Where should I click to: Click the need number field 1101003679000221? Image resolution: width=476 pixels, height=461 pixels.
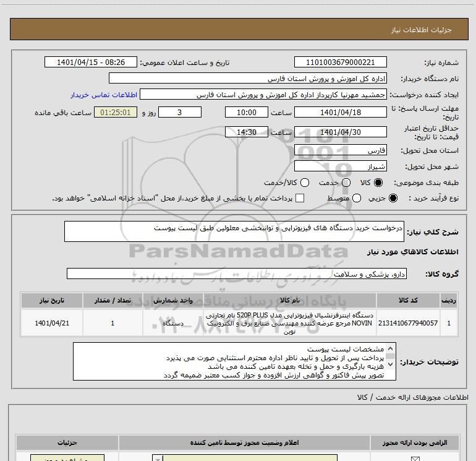coord(340,62)
